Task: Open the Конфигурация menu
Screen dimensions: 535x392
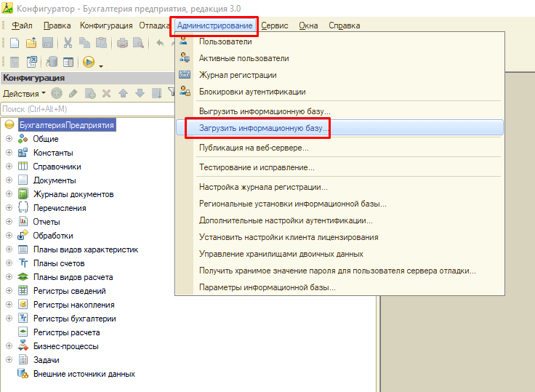Action: 106,25
